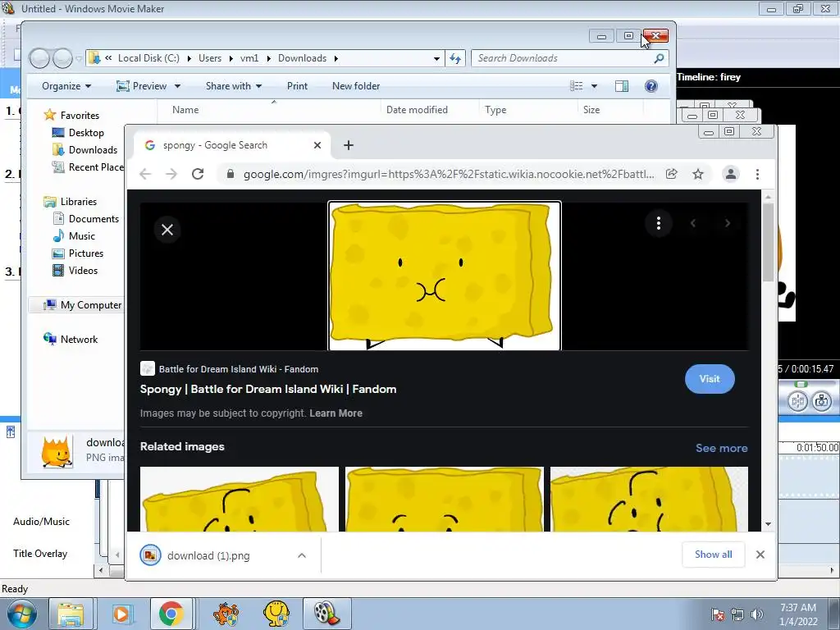Viewport: 840px width, 630px height.
Task: Refresh the Downloads folder address bar
Action: pos(455,58)
